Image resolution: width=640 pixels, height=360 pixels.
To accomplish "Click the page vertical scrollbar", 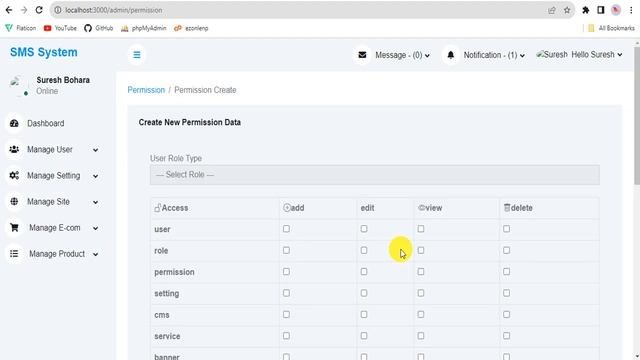I will 637,116.
